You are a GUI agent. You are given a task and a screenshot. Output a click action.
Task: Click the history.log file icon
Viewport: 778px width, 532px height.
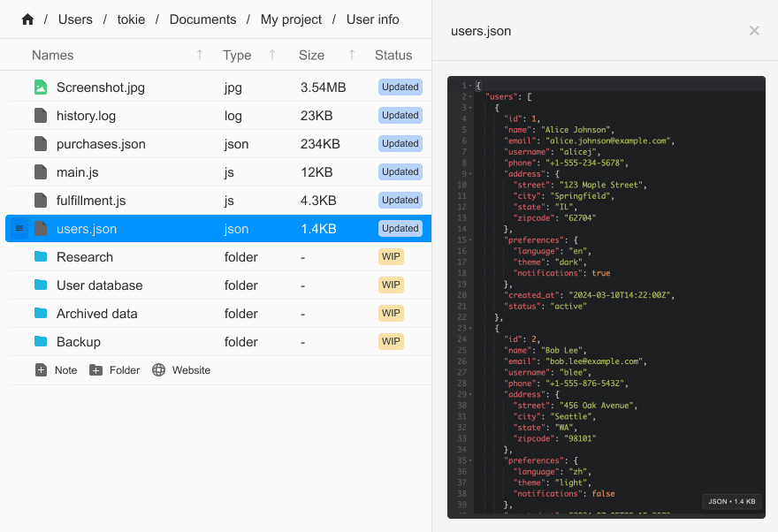[x=41, y=116]
